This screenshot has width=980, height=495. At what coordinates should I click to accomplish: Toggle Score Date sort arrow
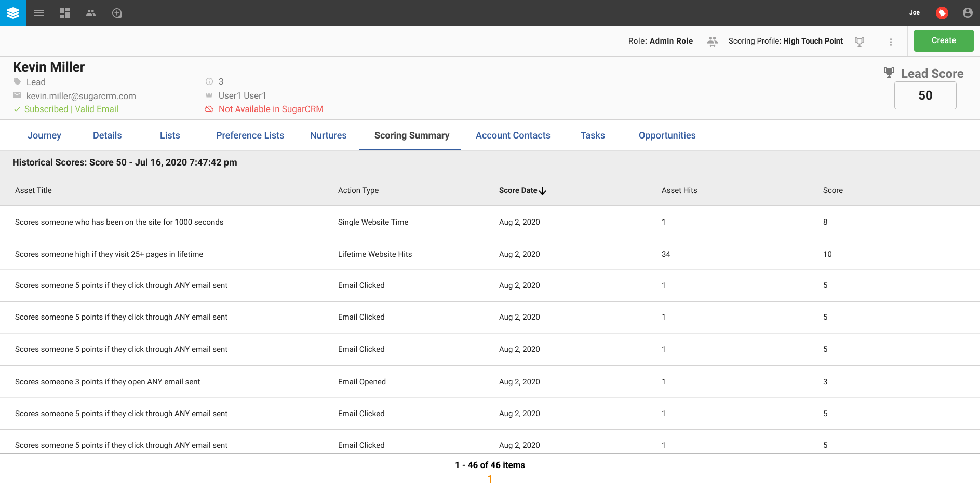[x=543, y=191]
